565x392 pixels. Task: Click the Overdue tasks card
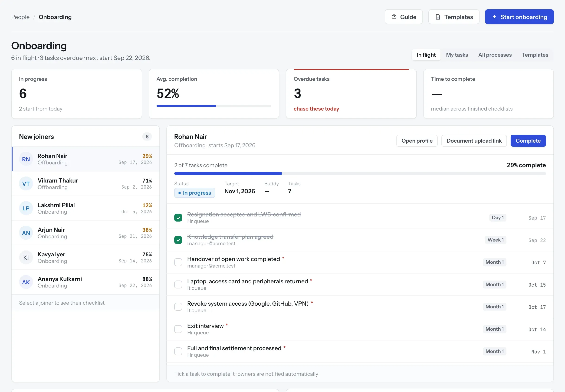(351, 94)
